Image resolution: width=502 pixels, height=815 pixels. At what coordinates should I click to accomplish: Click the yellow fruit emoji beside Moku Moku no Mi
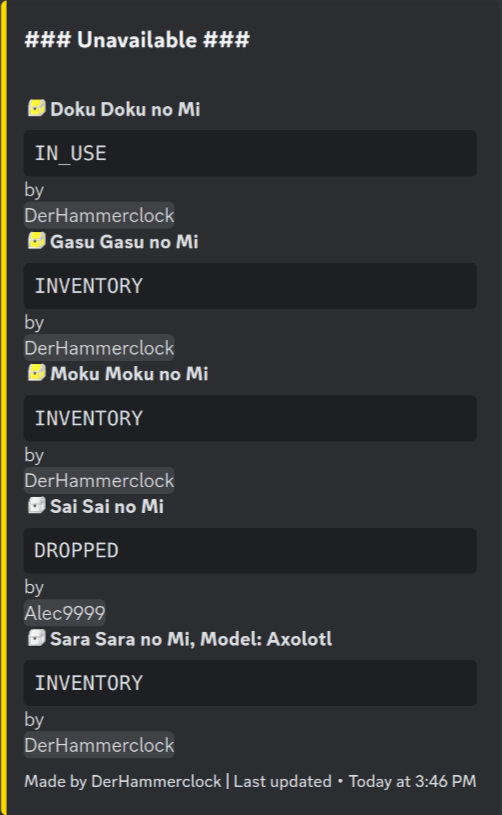(36, 373)
